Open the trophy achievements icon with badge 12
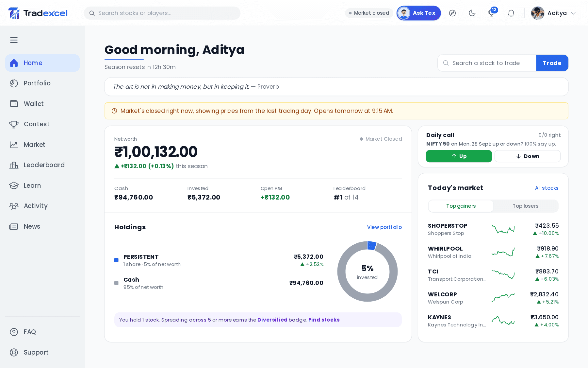The height and width of the screenshot is (368, 588). 492,12
